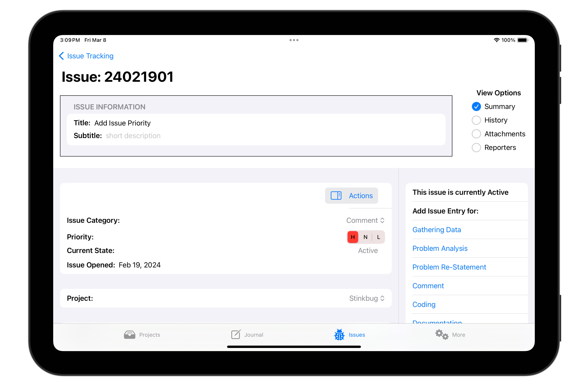Set priority to Normal (N)
588x386 pixels.
tap(365, 237)
